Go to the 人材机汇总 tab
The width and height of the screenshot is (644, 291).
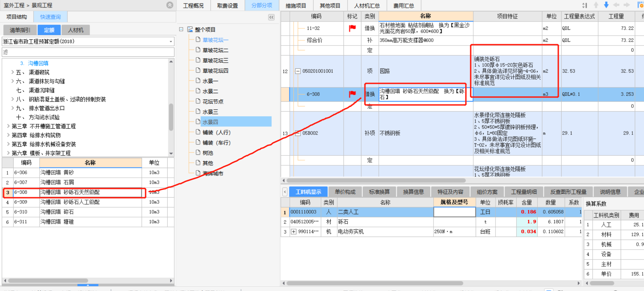point(367,5)
